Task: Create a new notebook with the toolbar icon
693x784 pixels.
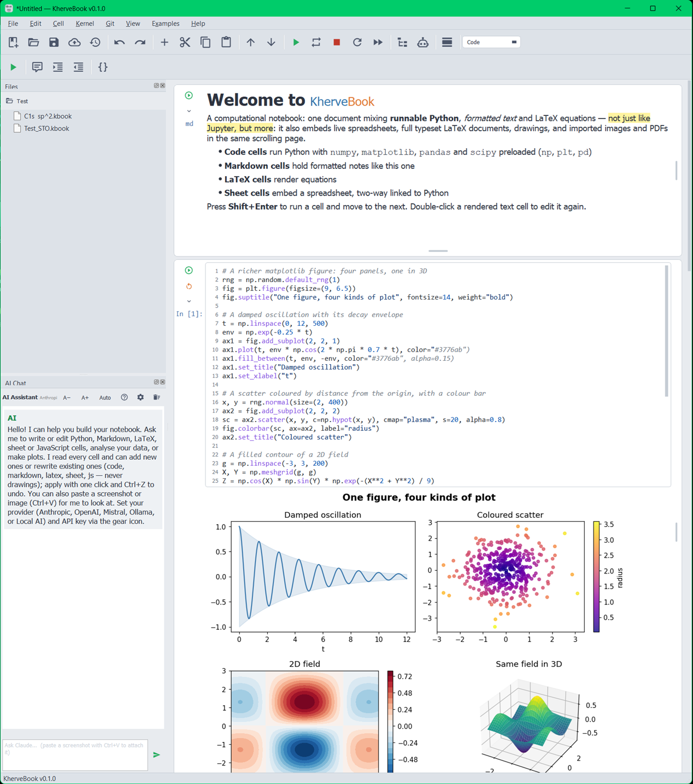Action: tap(13, 42)
